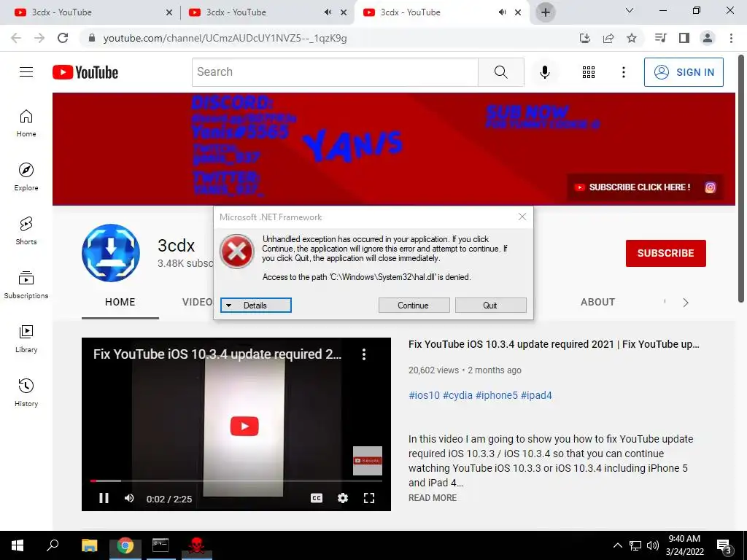
Task: Open File Explorer from the taskbar
Action: coord(89,545)
